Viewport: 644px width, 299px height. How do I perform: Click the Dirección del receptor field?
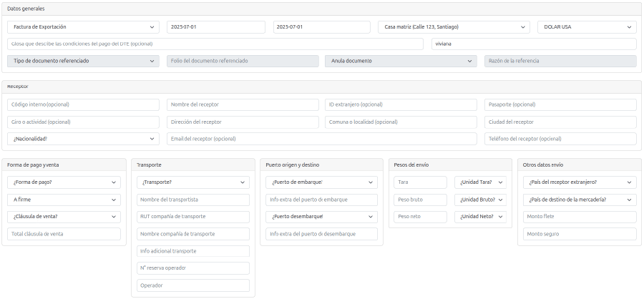tap(243, 122)
